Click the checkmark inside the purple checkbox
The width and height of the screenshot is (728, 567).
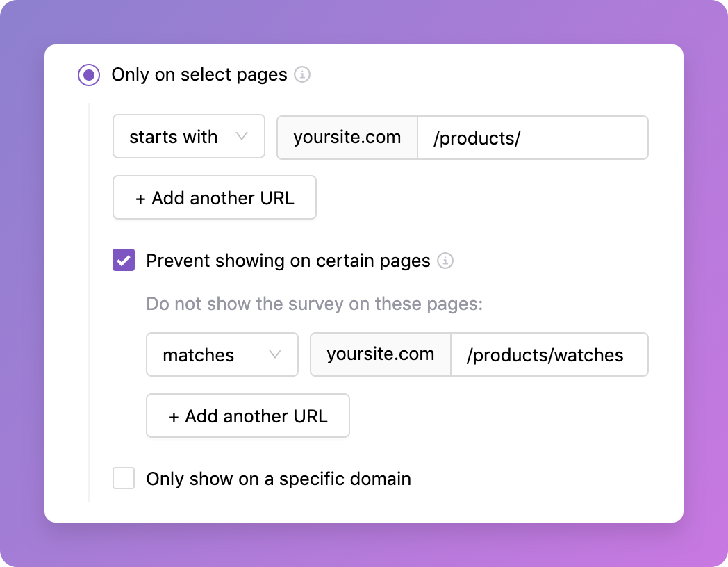(123, 261)
